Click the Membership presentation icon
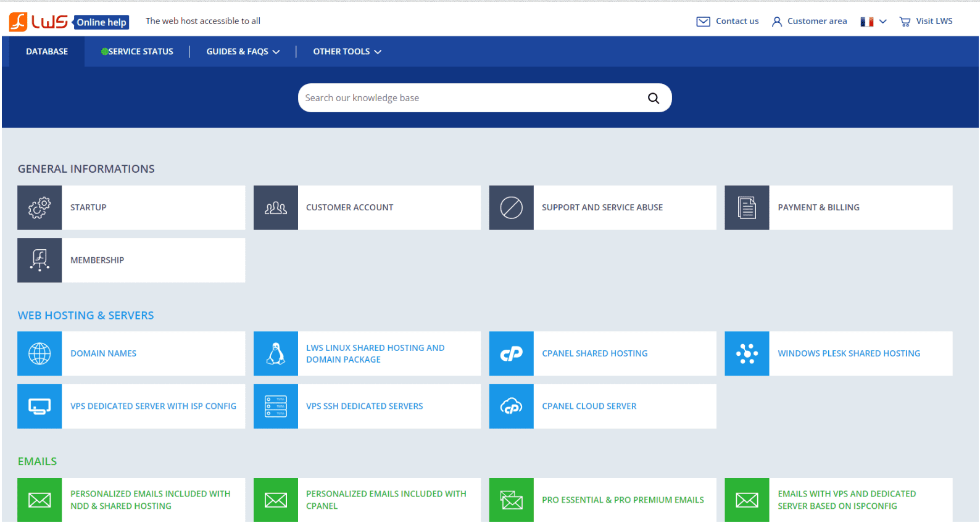 39,260
